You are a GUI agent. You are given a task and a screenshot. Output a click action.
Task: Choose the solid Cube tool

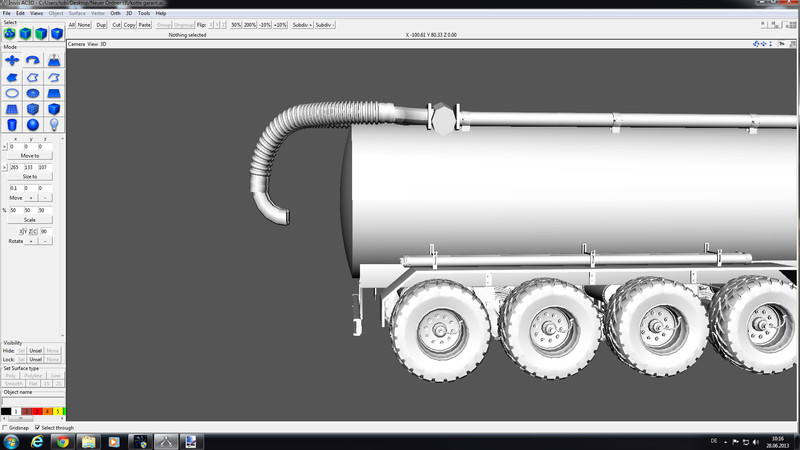pos(54,109)
